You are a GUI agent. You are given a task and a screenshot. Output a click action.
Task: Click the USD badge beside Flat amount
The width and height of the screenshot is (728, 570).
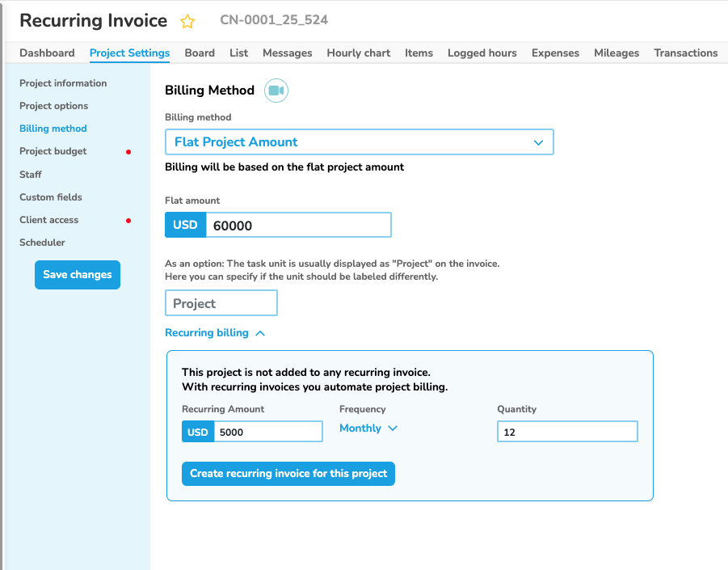pos(185,225)
